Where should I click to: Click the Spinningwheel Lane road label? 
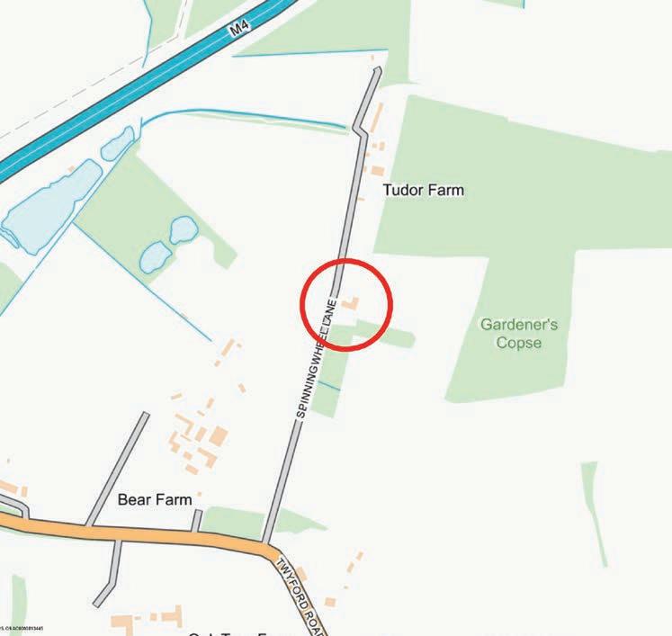tap(317, 359)
